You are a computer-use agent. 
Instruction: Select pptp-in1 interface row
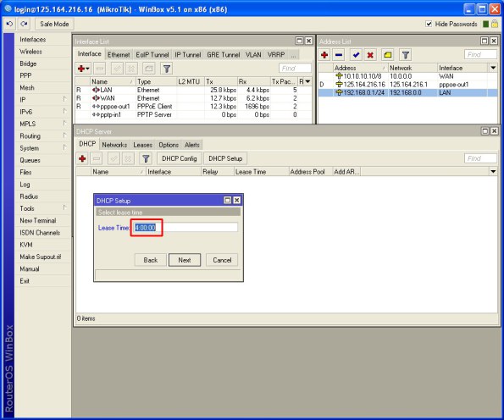tap(193, 114)
